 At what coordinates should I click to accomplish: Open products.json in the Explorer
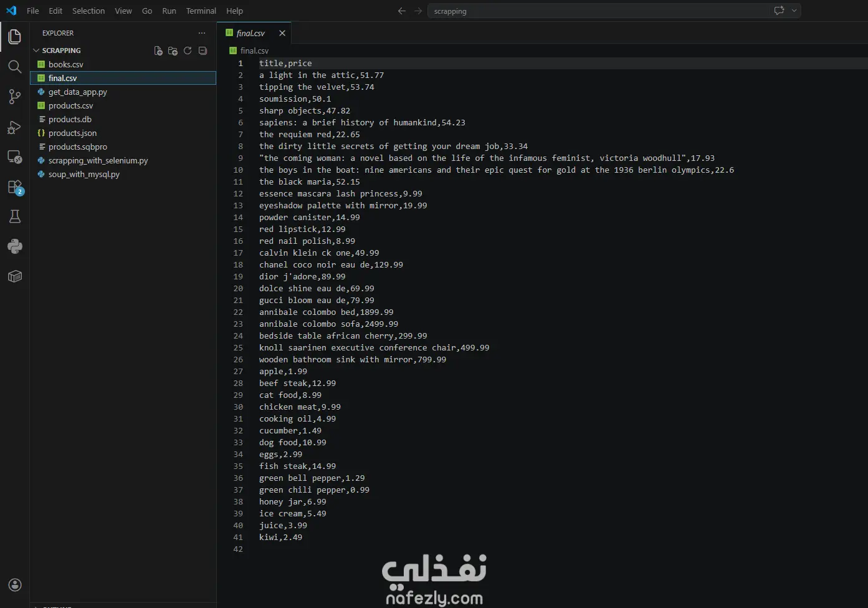point(123,133)
